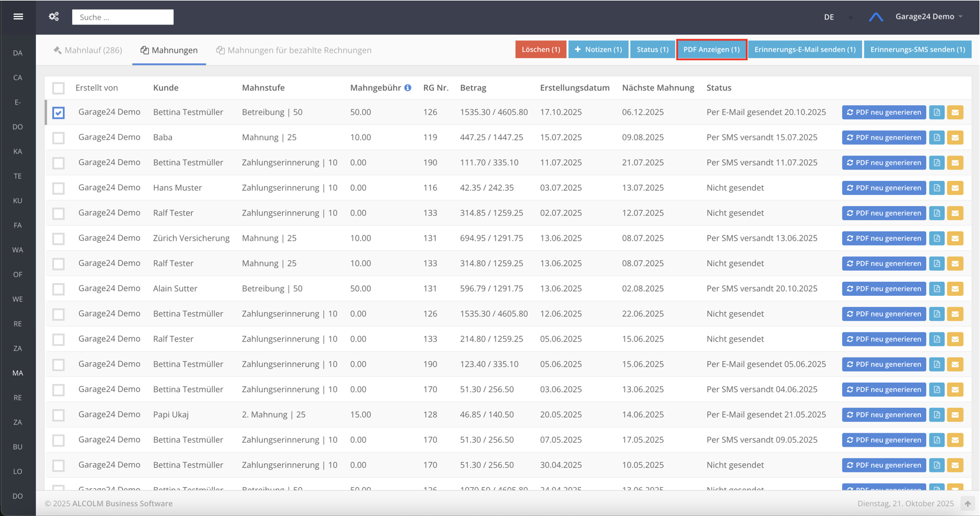
Task: Click scroll-to-top arrow in footer
Action: click(968, 504)
